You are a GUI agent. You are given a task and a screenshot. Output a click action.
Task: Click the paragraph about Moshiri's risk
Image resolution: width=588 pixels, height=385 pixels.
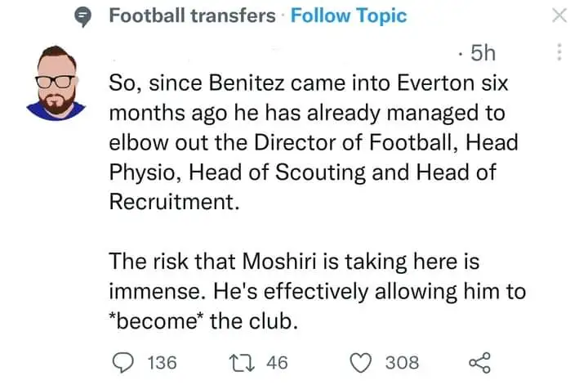pyautogui.click(x=317, y=292)
